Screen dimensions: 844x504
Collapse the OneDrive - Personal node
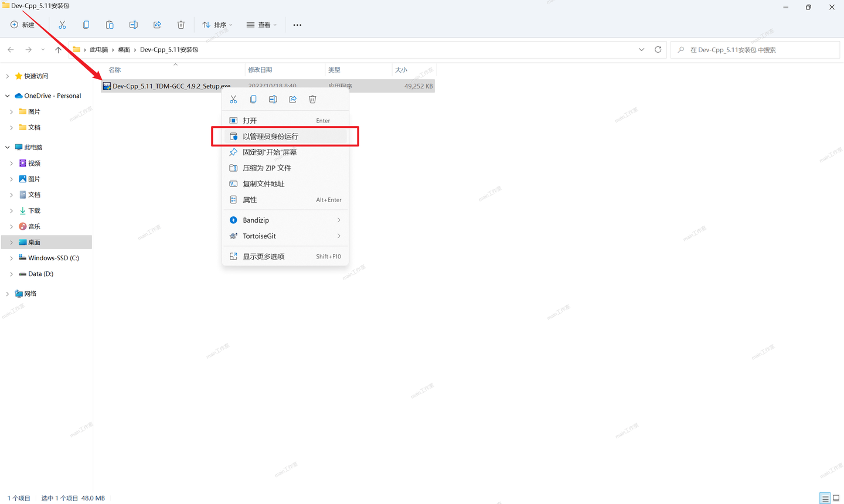tap(8, 96)
